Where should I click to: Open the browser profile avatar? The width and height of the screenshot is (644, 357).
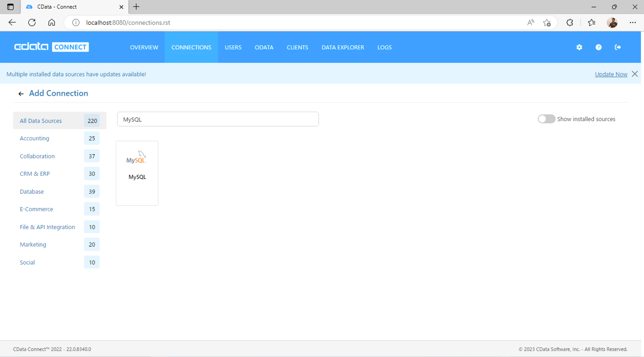612,23
